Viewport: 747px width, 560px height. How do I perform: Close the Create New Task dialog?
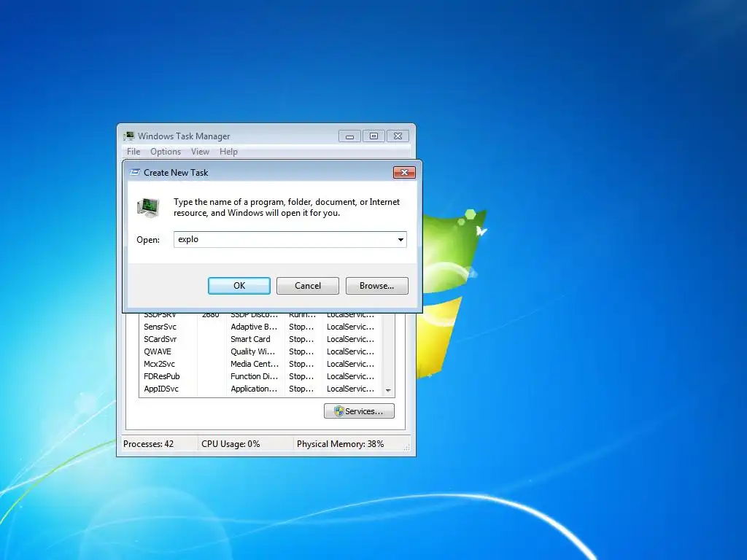pyautogui.click(x=404, y=172)
